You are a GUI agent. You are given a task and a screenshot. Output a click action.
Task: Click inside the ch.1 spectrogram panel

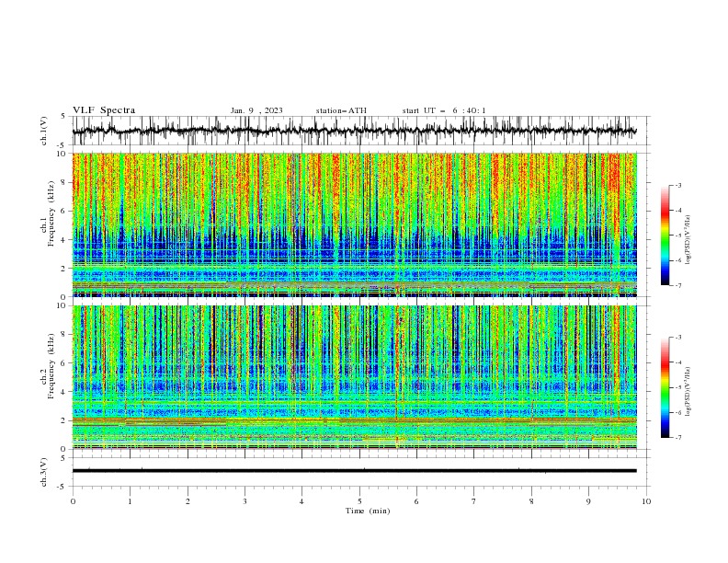pyautogui.click(x=355, y=224)
